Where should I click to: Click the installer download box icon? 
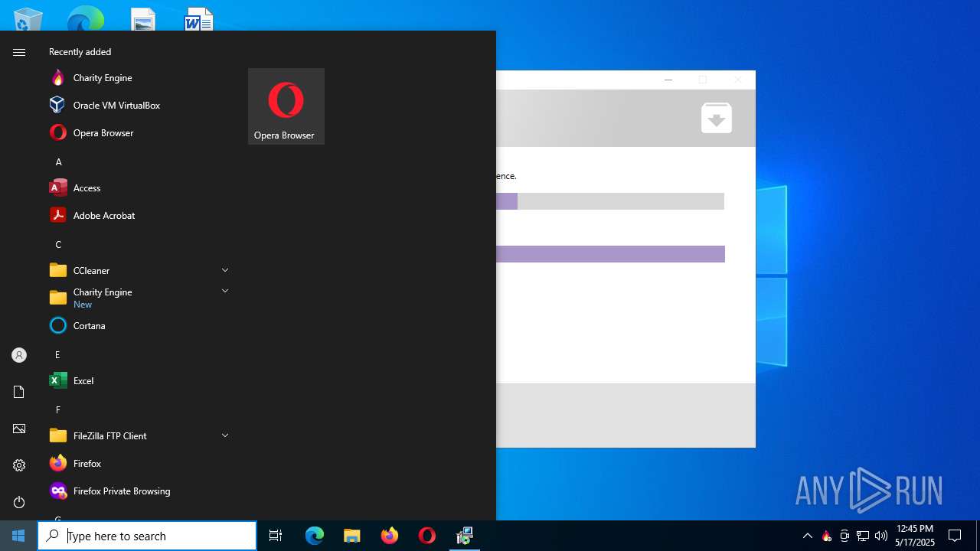717,118
